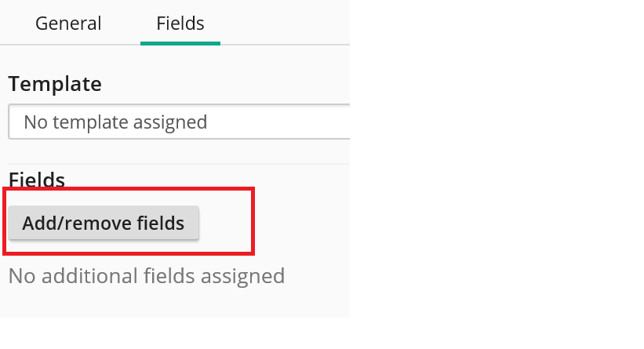Viewport: 644px width, 349px height.
Task: Click the 'No additional fields assigned' text
Action: coord(146,276)
